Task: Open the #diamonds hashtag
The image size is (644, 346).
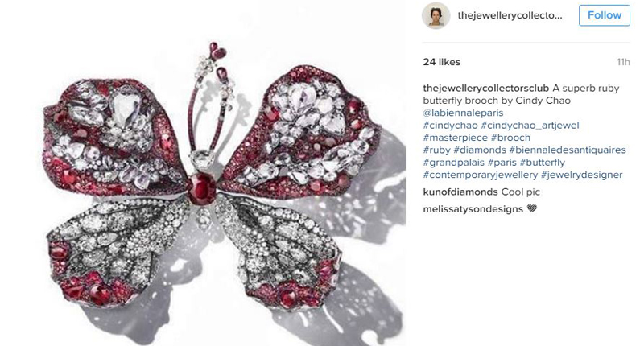Action: 480,150
